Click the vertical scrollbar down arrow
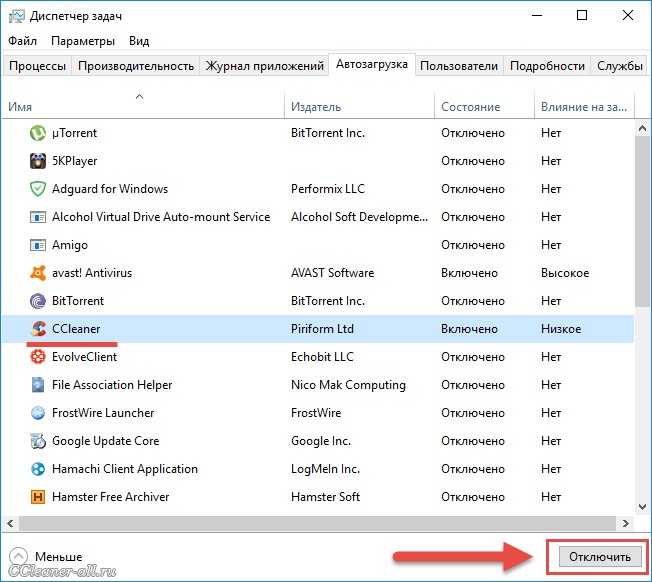Viewport: 652px width, 582px height. (x=642, y=507)
